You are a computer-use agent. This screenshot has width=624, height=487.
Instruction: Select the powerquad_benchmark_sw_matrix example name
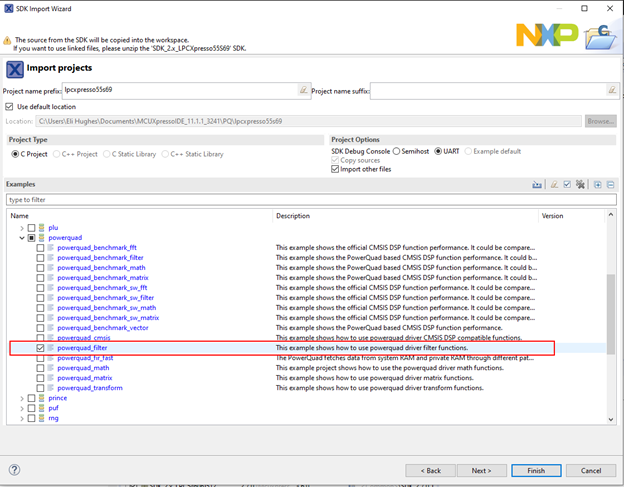tap(108, 318)
